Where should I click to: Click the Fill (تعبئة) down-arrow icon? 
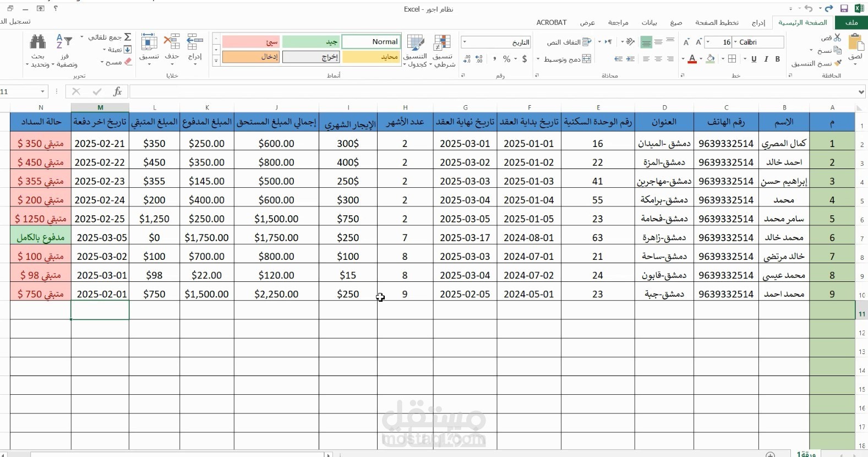coord(128,50)
